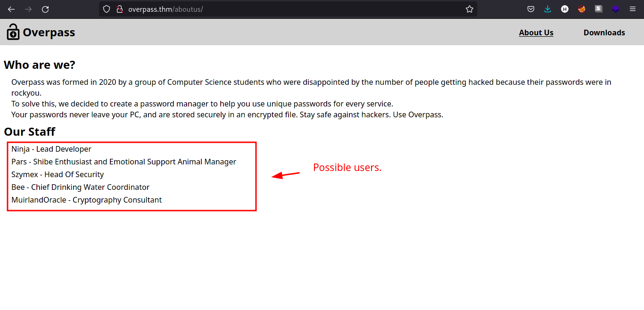
Task: Click the Ninja - Lead Developer entry
Action: point(51,149)
